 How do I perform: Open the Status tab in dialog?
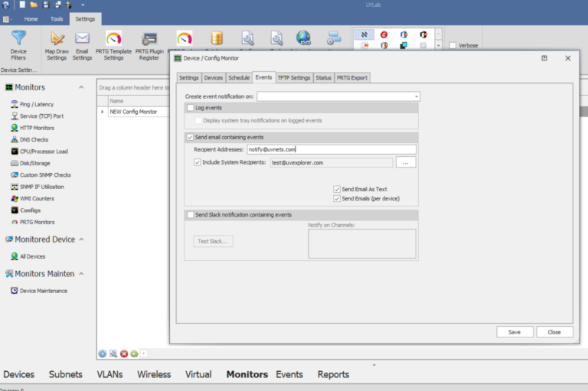(x=323, y=77)
